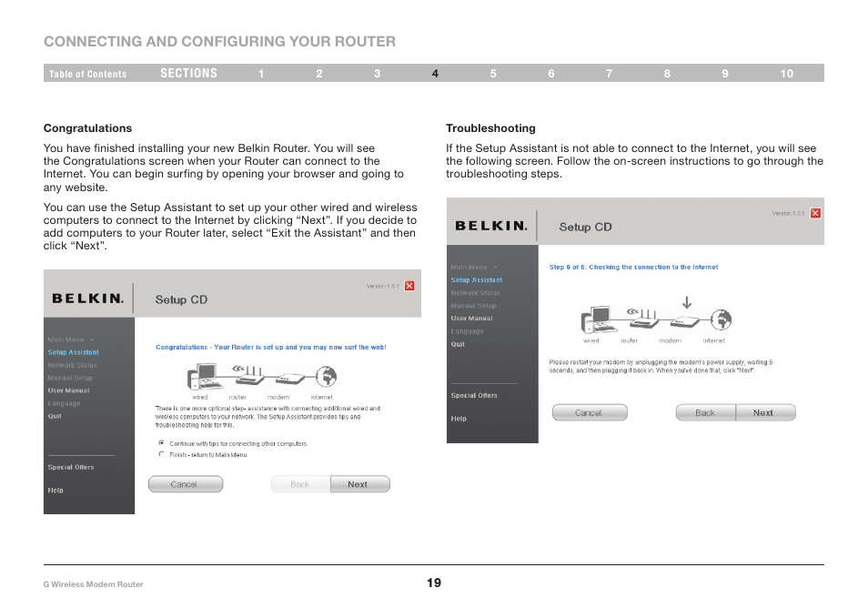Close the Troubleshooting Setup CD window
Viewport: 868px width, 608px height.
click(815, 213)
